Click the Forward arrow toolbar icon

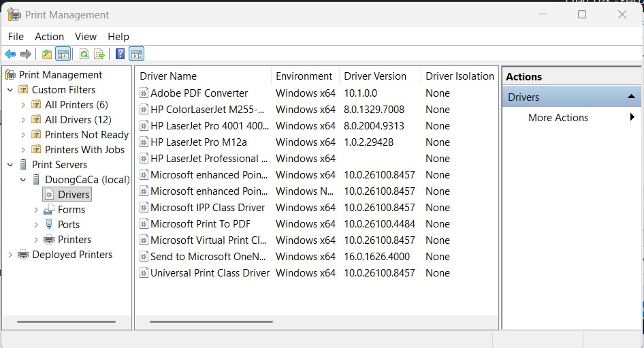(x=26, y=54)
